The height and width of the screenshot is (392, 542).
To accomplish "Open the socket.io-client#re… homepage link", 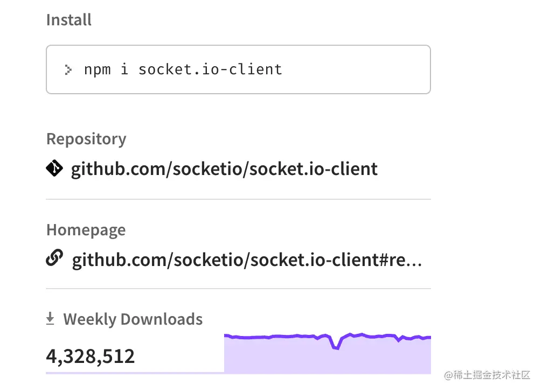I will pos(247,261).
